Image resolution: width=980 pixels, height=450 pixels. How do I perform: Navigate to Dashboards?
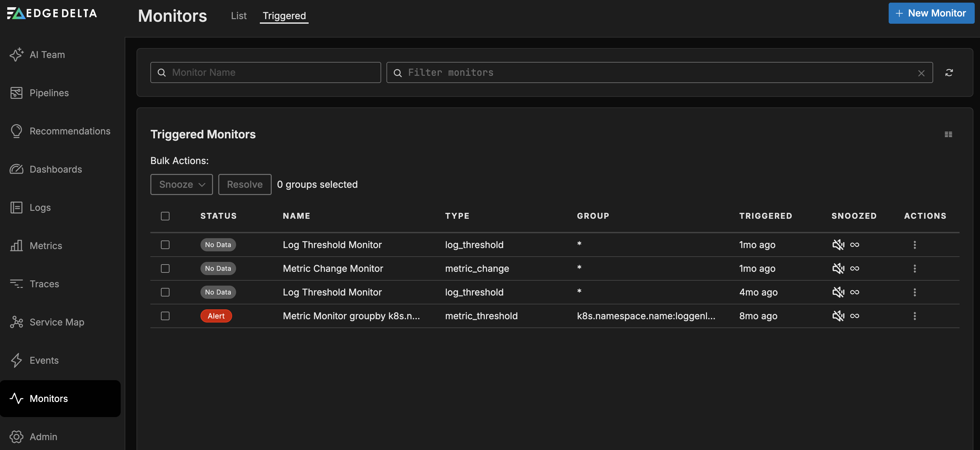(x=55, y=169)
